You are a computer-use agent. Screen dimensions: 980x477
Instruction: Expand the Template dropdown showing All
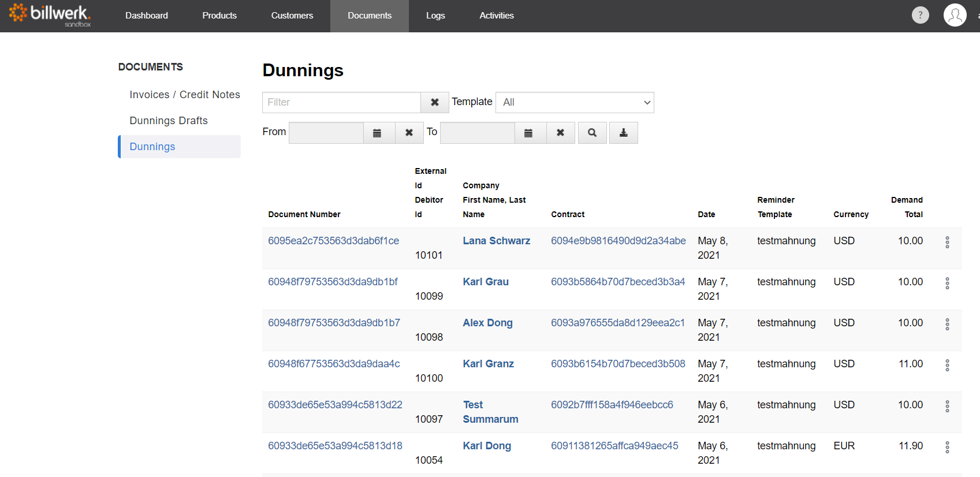pyautogui.click(x=575, y=102)
